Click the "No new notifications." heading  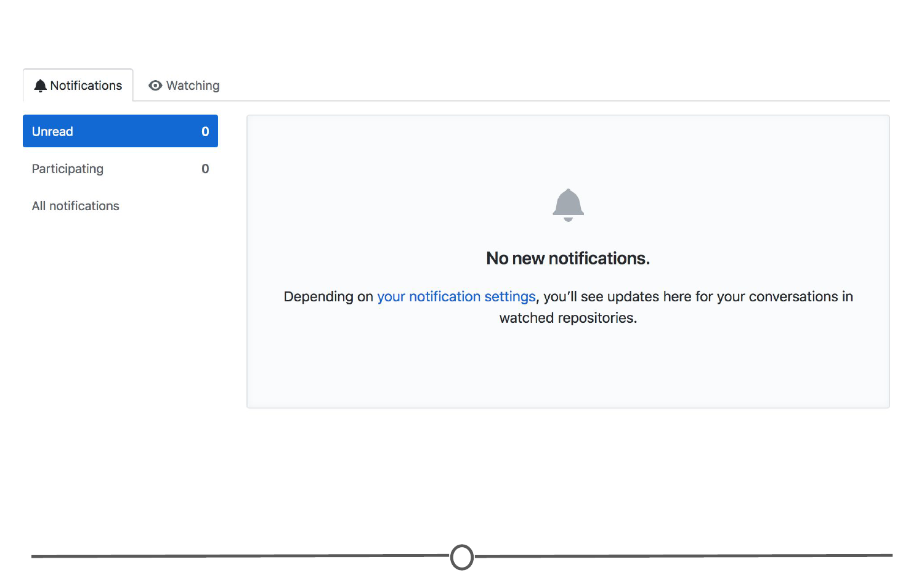(x=568, y=258)
